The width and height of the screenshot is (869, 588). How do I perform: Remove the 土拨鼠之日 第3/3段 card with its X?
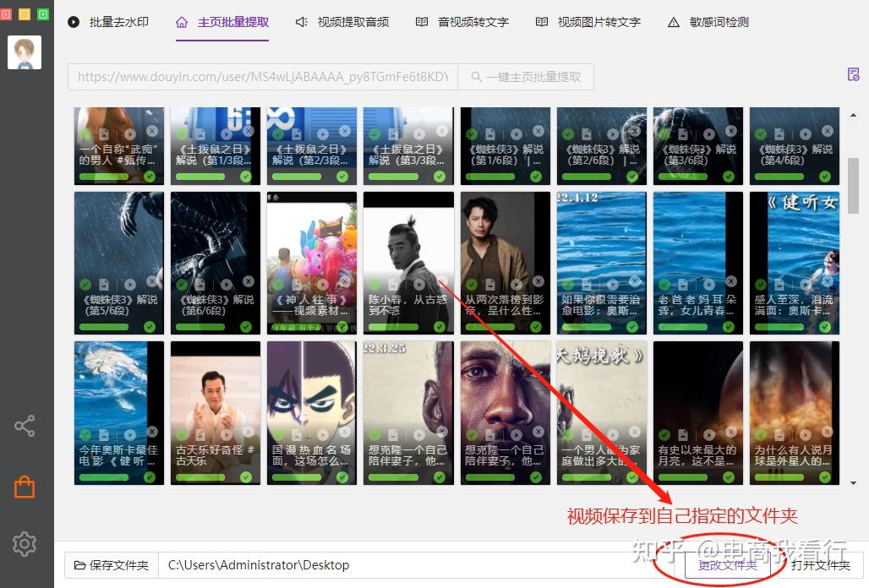coord(442,131)
